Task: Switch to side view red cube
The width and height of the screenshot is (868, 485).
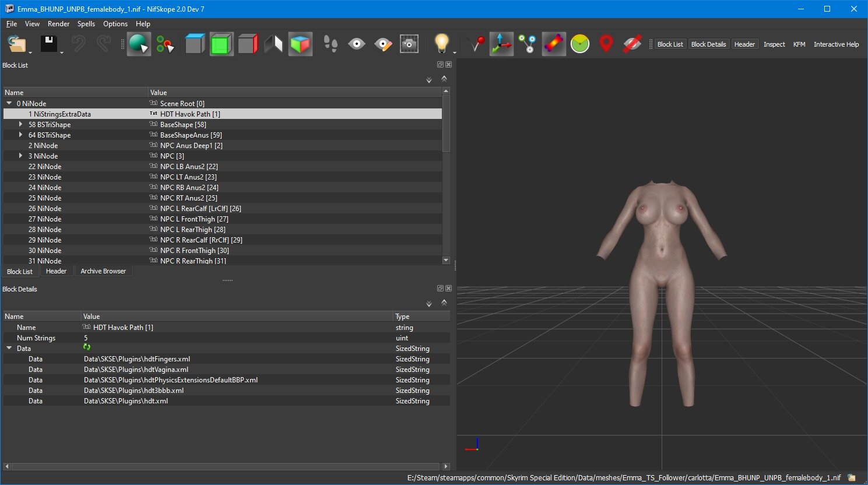Action: (x=248, y=44)
